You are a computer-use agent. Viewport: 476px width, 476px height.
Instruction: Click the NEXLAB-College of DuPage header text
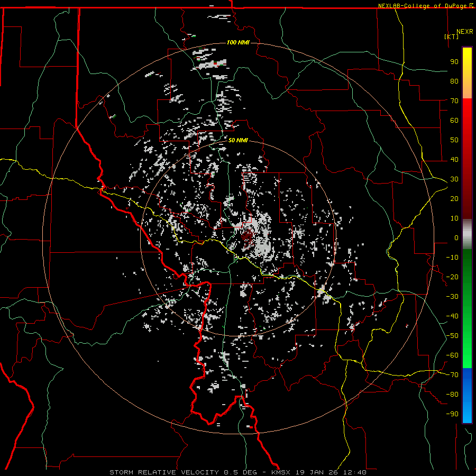(x=423, y=6)
